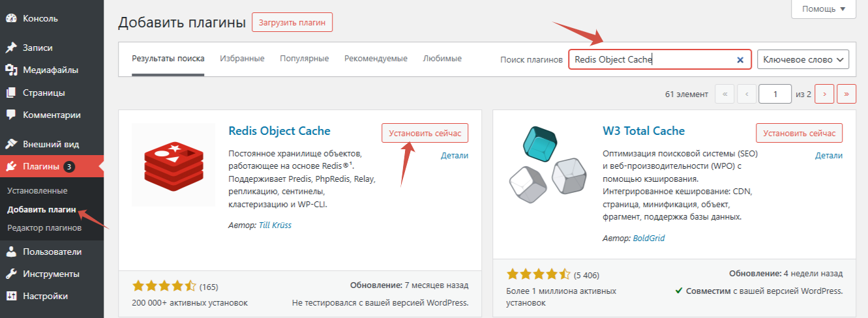Open Редактор плагинов submenu item

(44, 228)
